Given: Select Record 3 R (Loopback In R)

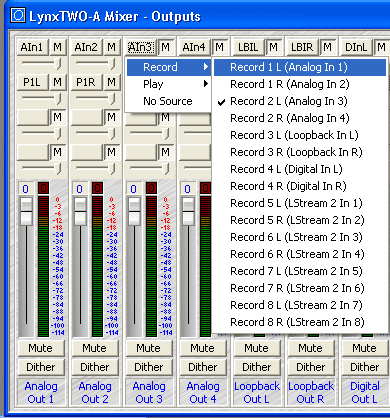Looking at the screenshot, I should click(300, 152).
